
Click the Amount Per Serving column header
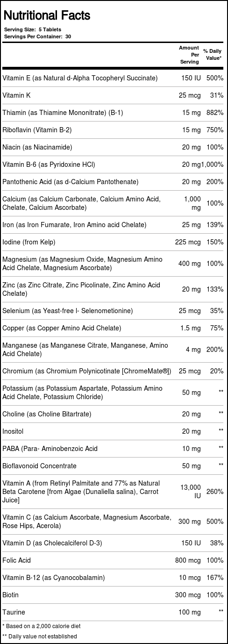click(190, 55)
